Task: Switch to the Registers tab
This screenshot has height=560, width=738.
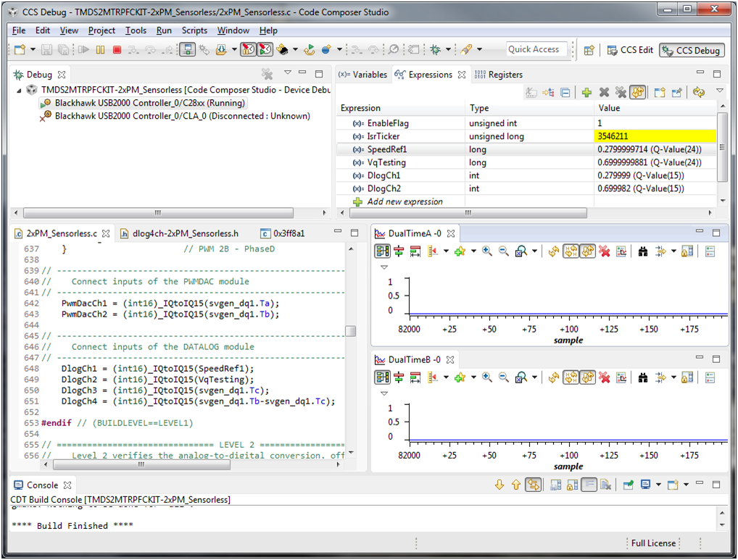Action: (x=499, y=75)
